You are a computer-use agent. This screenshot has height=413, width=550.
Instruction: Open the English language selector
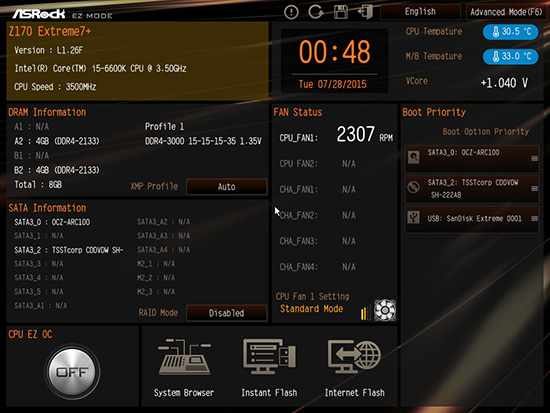[420, 12]
